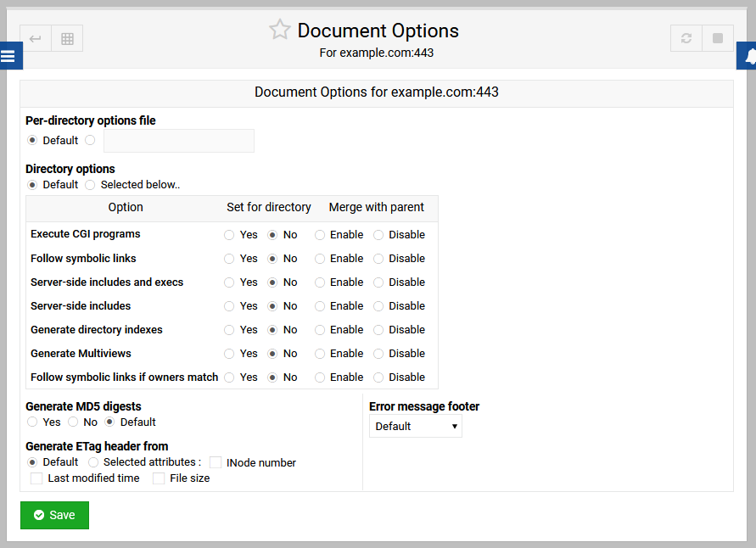Set Server-side includes and execs to Yes
This screenshot has width=756, height=548.
click(229, 282)
